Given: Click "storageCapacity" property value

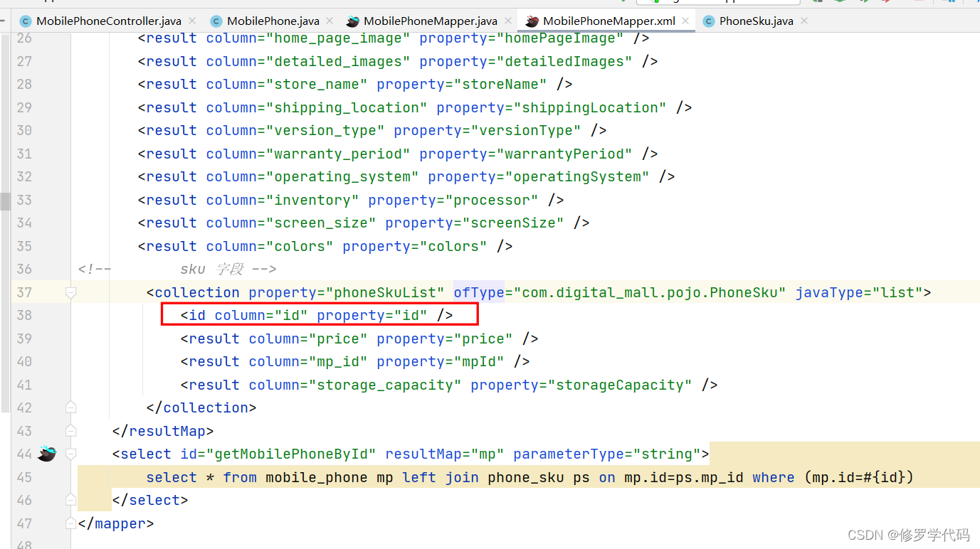Looking at the screenshot, I should pos(620,385).
